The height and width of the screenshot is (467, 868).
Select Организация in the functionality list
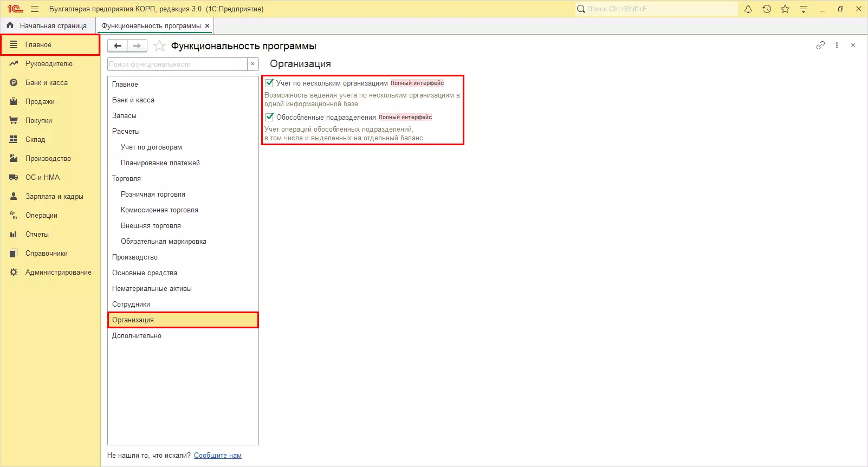pos(183,320)
